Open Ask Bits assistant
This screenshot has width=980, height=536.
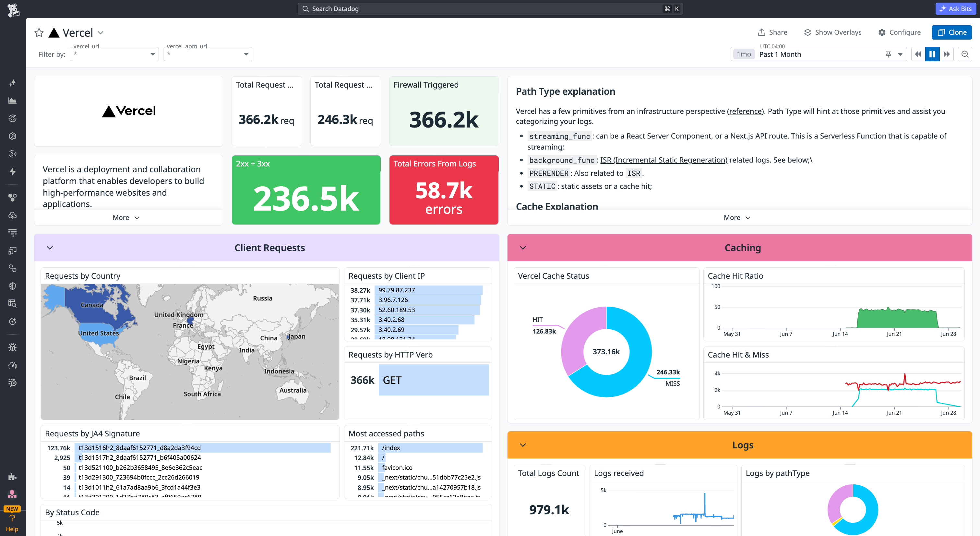955,8
